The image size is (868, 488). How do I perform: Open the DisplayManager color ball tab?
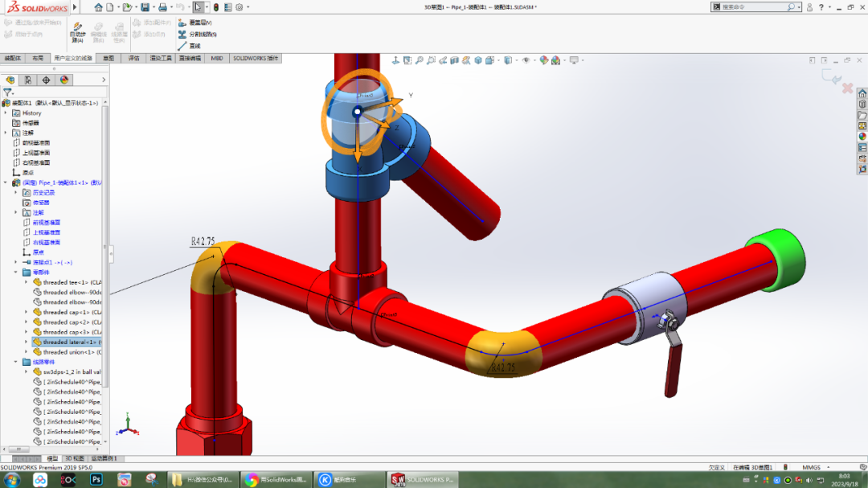(x=64, y=80)
